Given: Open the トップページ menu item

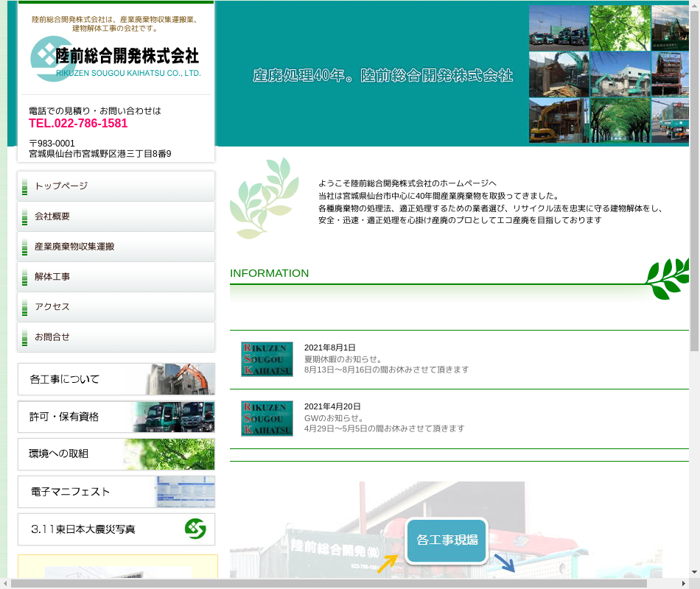Looking at the screenshot, I should pyautogui.click(x=116, y=186).
